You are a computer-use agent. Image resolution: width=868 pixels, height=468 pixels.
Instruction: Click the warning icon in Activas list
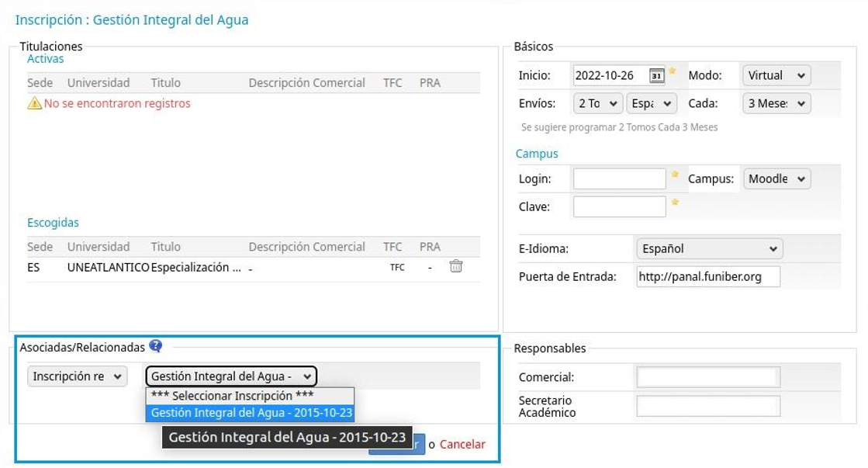click(34, 103)
